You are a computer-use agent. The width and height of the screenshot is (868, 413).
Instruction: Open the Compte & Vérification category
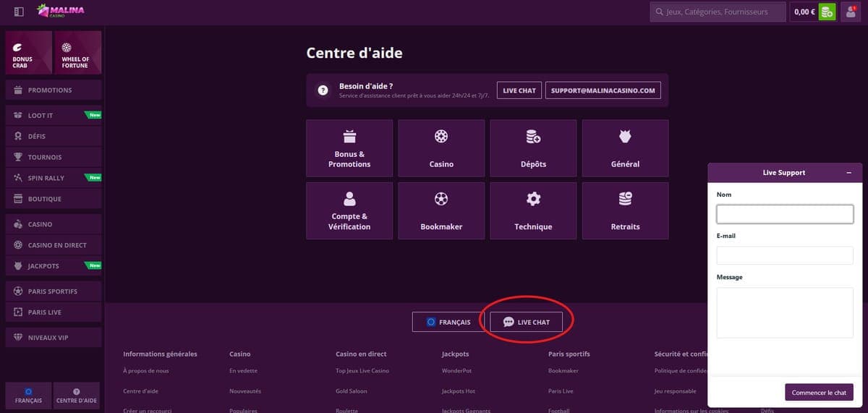pos(349,210)
